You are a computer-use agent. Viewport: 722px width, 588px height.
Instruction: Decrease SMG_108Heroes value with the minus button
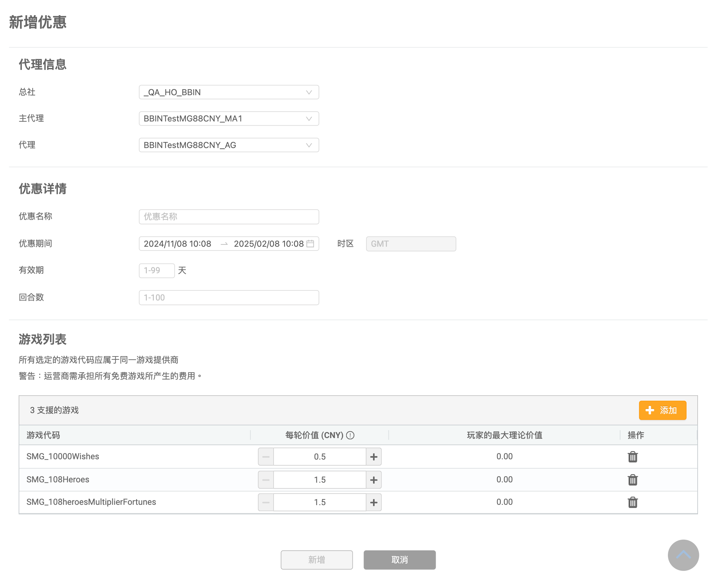266,480
